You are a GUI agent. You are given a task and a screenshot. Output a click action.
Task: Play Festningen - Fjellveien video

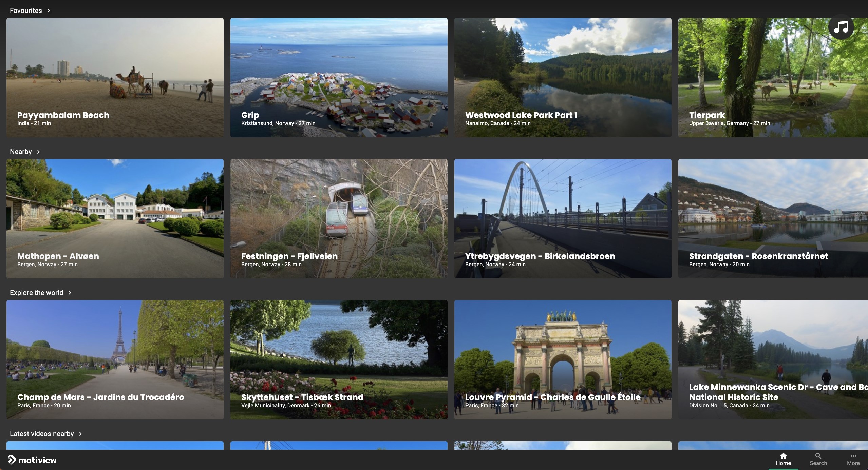point(339,218)
